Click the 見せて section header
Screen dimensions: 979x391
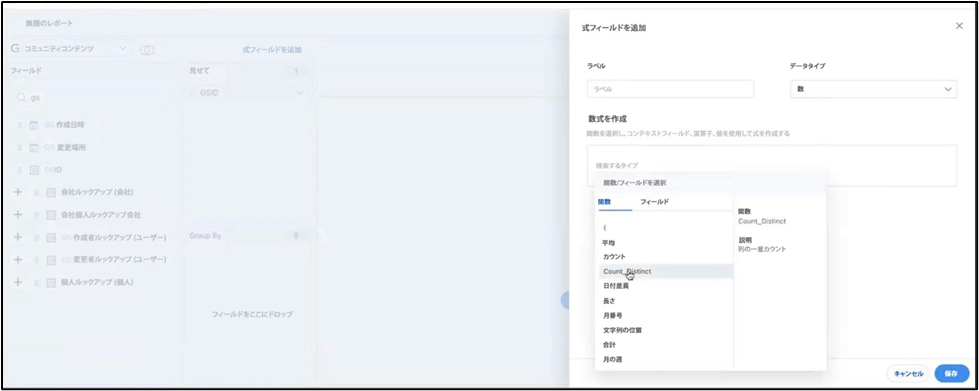point(200,71)
